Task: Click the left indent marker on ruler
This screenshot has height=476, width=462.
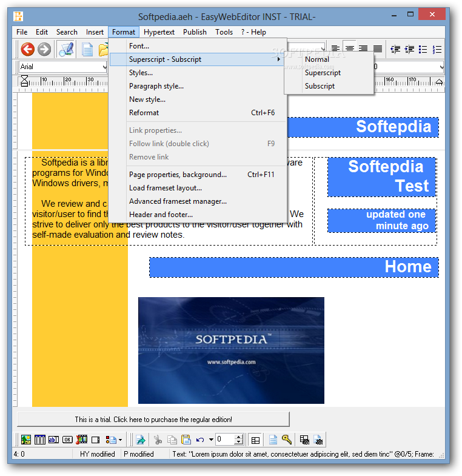Action: pyautogui.click(x=24, y=81)
